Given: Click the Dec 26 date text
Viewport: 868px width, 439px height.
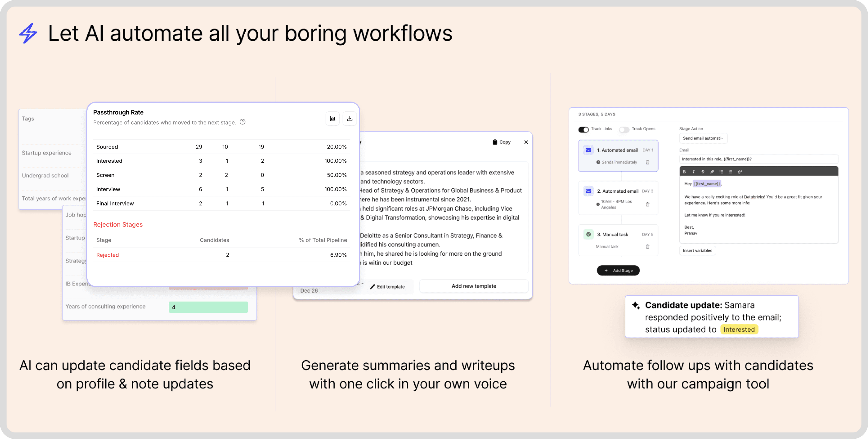Looking at the screenshot, I should [x=309, y=290].
